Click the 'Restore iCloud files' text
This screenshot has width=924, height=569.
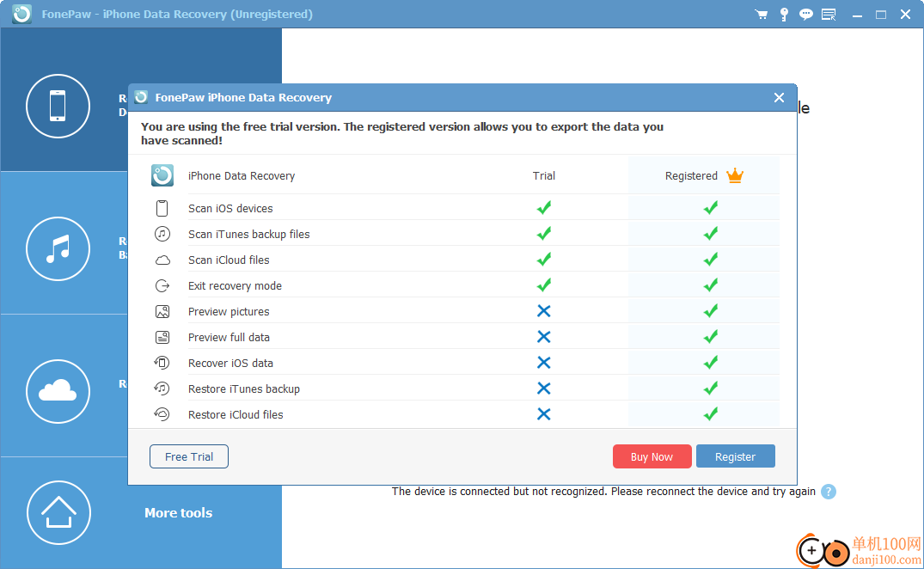(x=236, y=414)
